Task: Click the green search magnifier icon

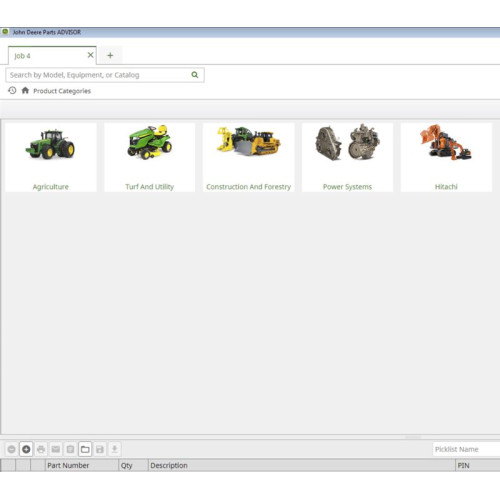Action: pyautogui.click(x=195, y=75)
